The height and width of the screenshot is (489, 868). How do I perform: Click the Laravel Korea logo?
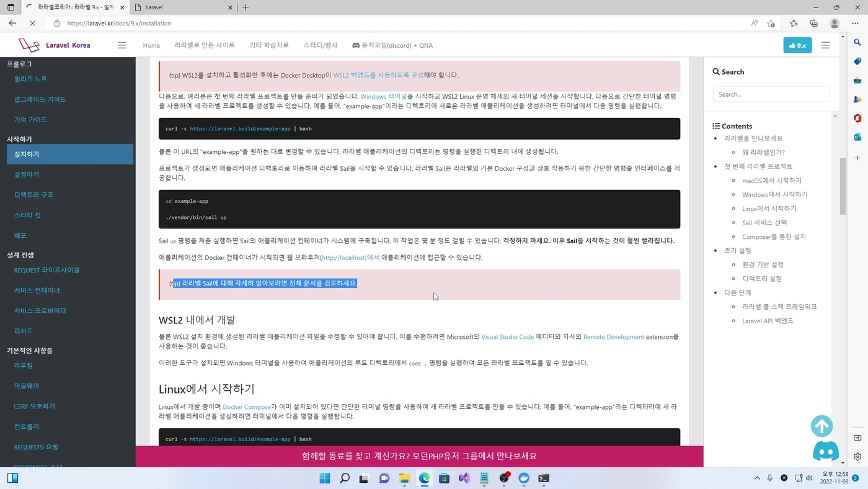tap(54, 45)
